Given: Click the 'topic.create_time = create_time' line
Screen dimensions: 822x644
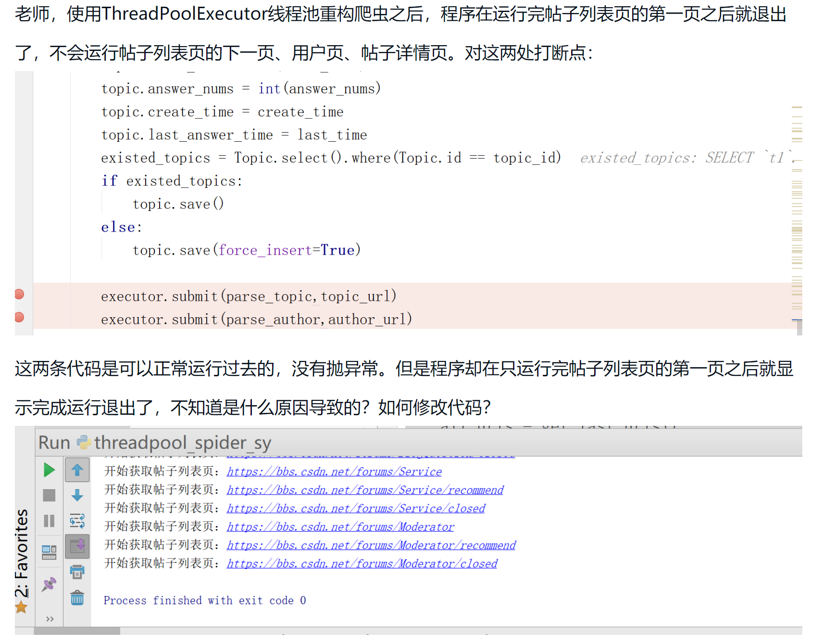Looking at the screenshot, I should (222, 111).
